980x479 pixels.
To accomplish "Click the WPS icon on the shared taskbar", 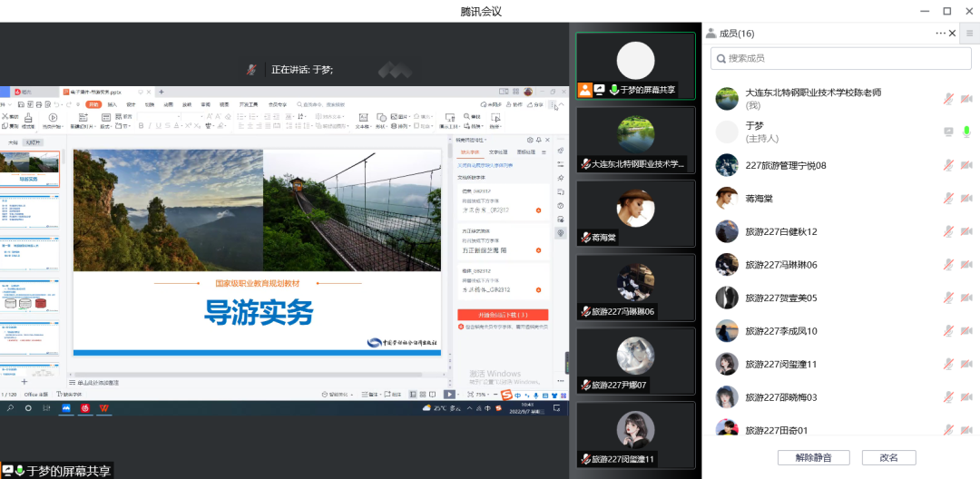I will pyautogui.click(x=104, y=409).
